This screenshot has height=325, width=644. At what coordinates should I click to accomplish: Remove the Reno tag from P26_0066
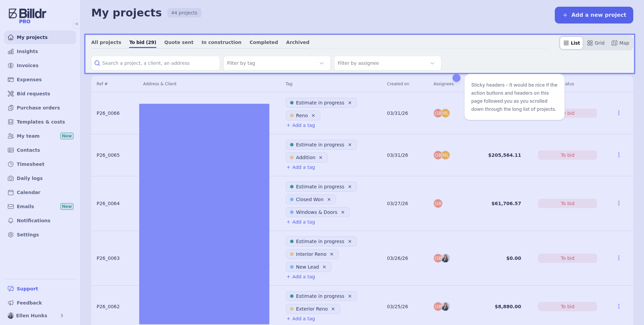(x=313, y=115)
